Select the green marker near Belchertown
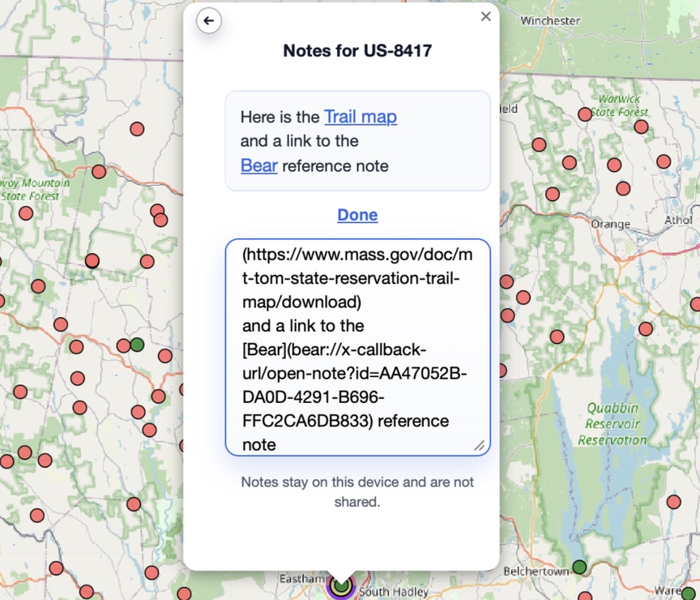Viewport: 700px width, 600px height. (579, 567)
